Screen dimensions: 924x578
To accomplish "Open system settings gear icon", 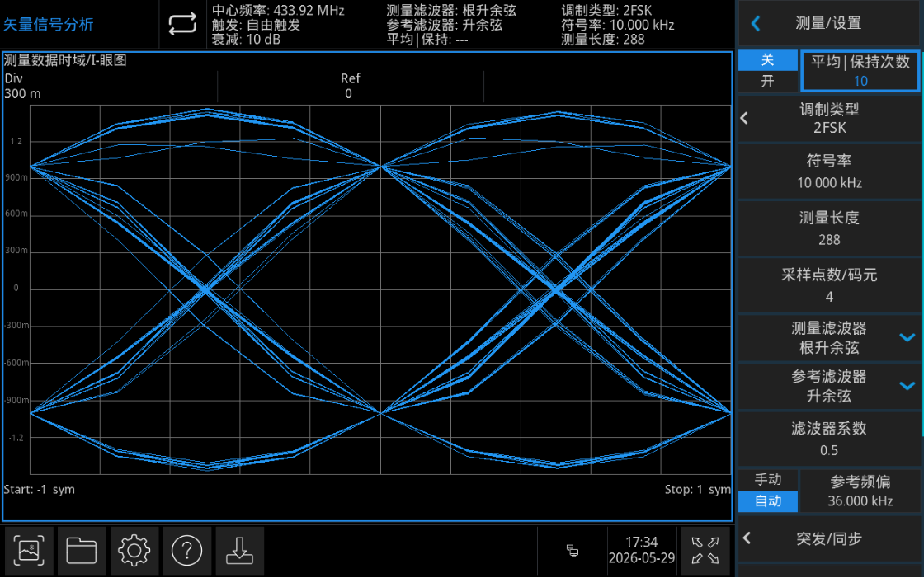I will tap(134, 551).
